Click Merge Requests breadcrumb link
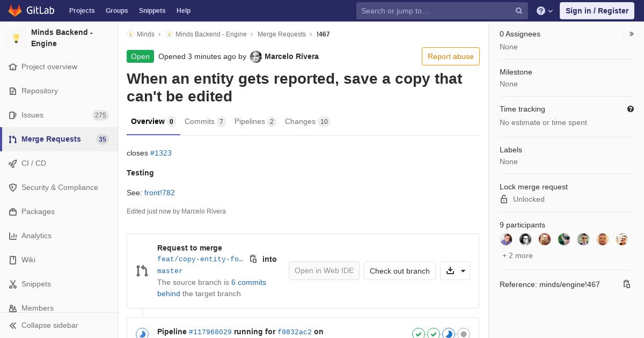The height and width of the screenshot is (338, 644). point(282,34)
